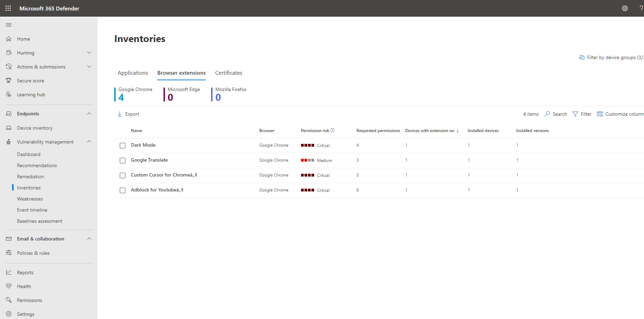Check the Google Translate row checkbox
The image size is (644, 319).
(x=123, y=161)
